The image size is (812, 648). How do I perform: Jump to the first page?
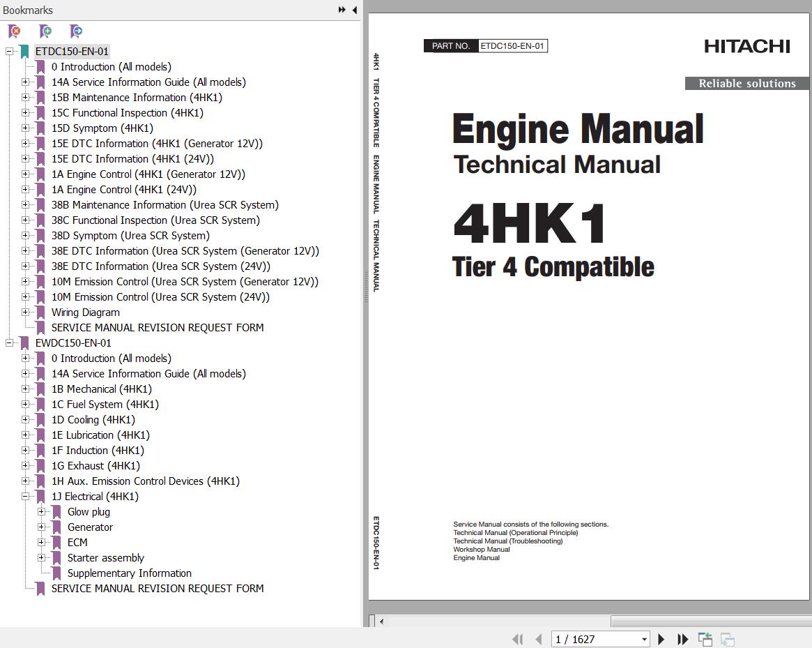pos(517,639)
